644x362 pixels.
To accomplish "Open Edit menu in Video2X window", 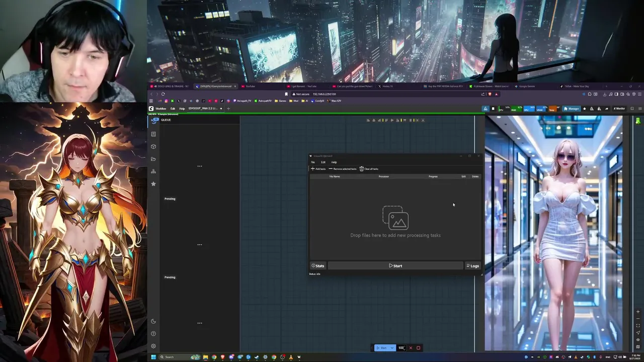I will point(323,162).
